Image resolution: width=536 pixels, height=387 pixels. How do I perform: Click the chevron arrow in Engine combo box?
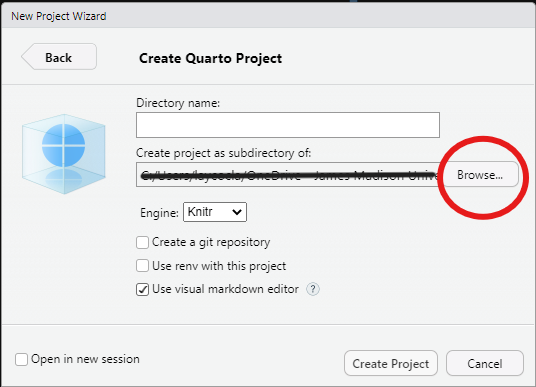(237, 212)
